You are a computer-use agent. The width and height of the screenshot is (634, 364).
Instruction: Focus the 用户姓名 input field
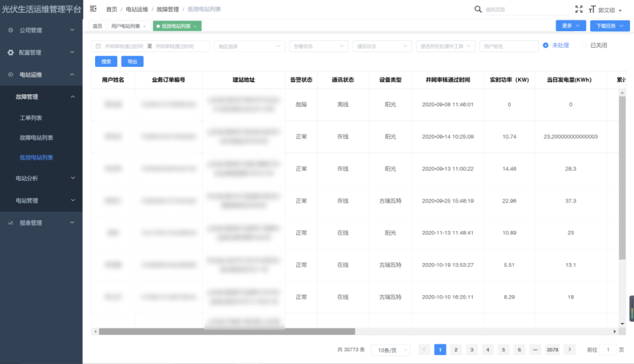tap(508, 46)
